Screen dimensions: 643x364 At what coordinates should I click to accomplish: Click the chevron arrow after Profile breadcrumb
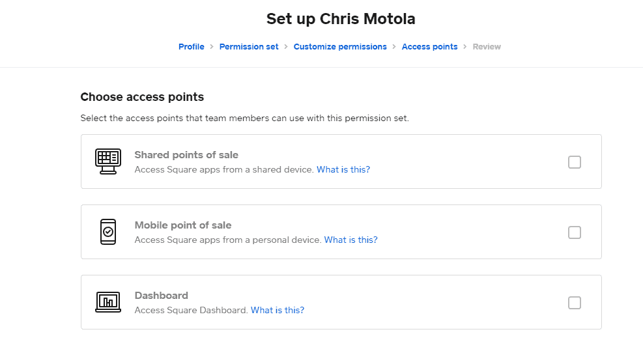click(x=212, y=47)
